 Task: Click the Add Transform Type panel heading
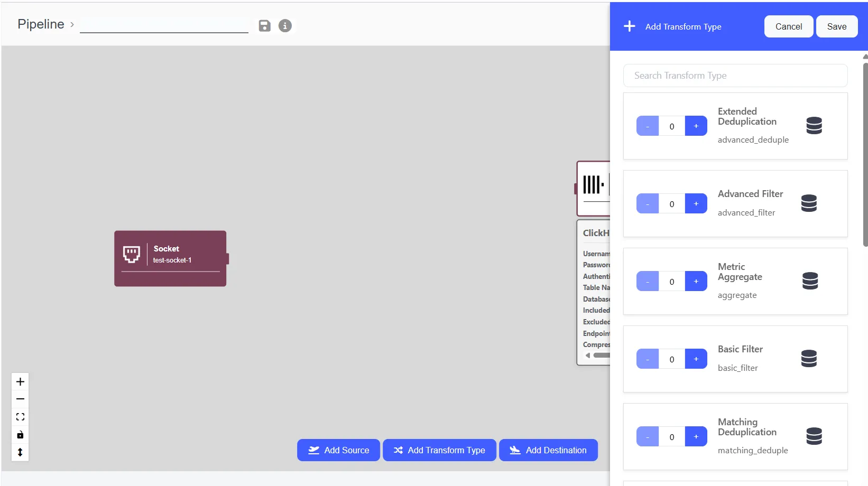[683, 26]
